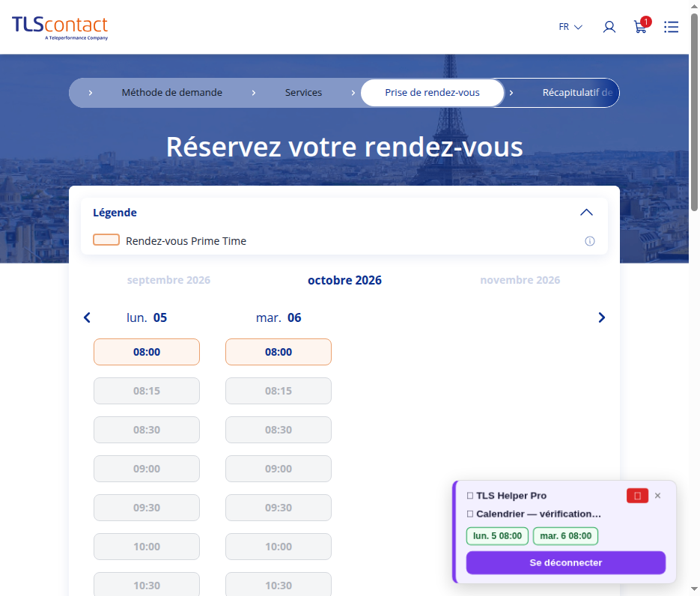Image resolution: width=700 pixels, height=596 pixels.
Task: Open the hamburger list menu icon
Action: click(671, 27)
